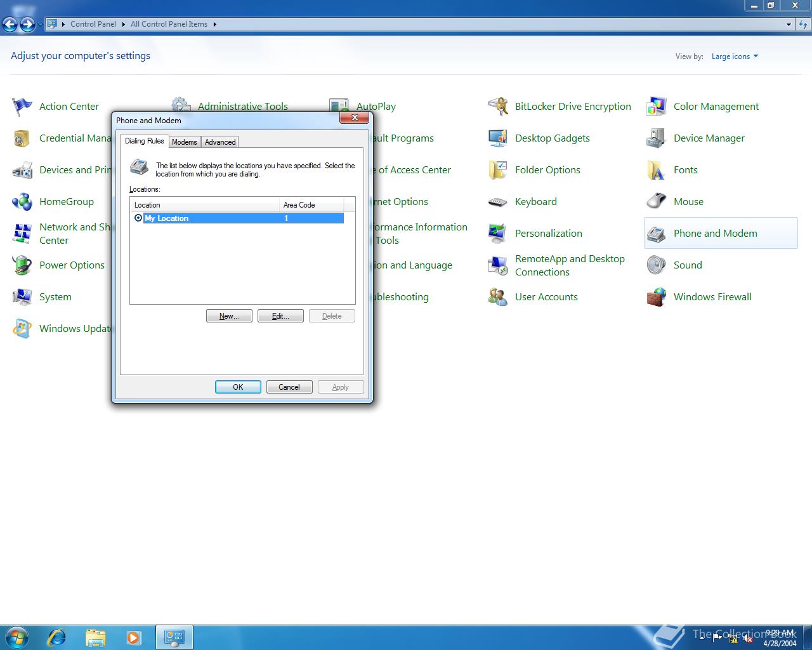Open Windows Explorer from taskbar
This screenshot has width=812, height=650.
tap(95, 637)
